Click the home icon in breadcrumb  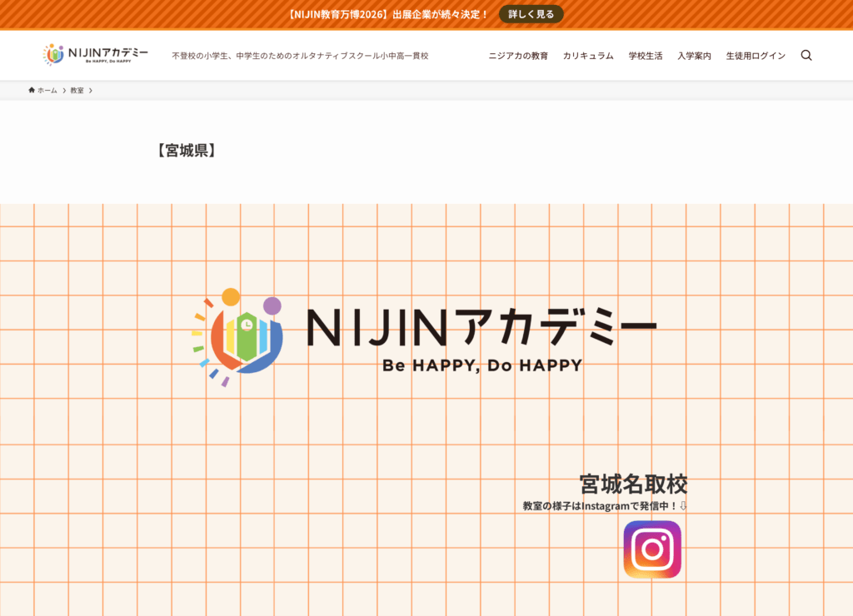pos(32,90)
